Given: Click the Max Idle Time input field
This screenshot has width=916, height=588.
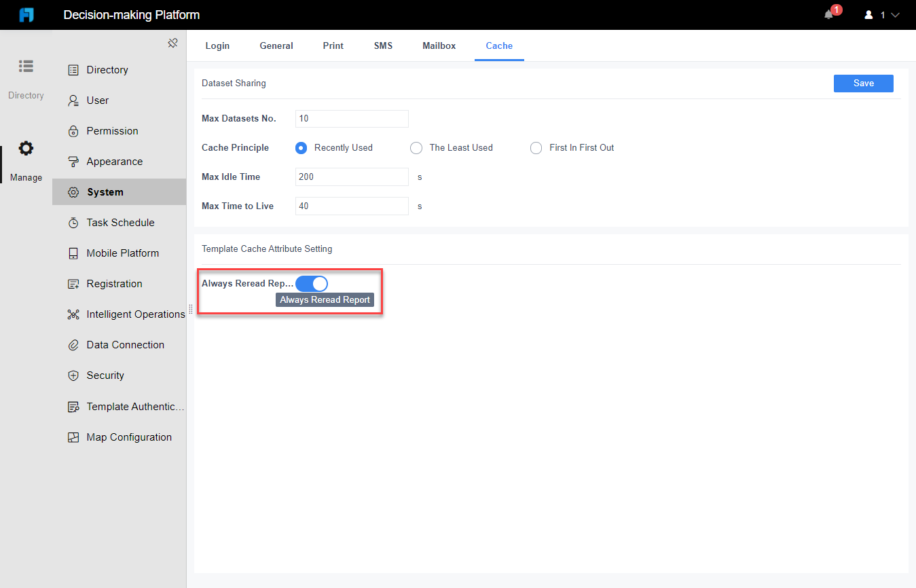Looking at the screenshot, I should [x=351, y=177].
